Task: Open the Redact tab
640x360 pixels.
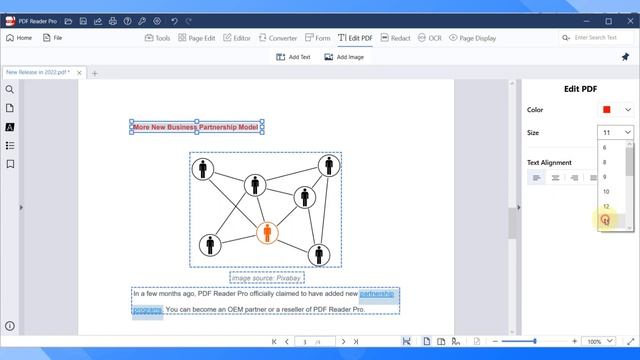Action: (395, 38)
